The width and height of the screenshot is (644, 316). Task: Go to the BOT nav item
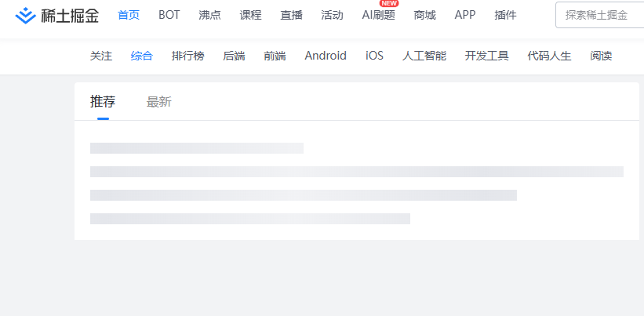click(x=169, y=15)
